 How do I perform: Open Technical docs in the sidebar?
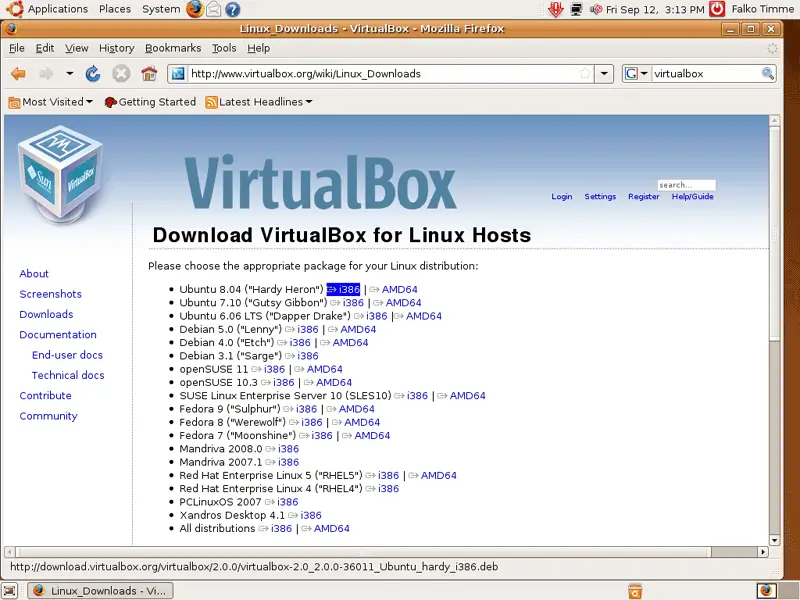pyautogui.click(x=68, y=376)
